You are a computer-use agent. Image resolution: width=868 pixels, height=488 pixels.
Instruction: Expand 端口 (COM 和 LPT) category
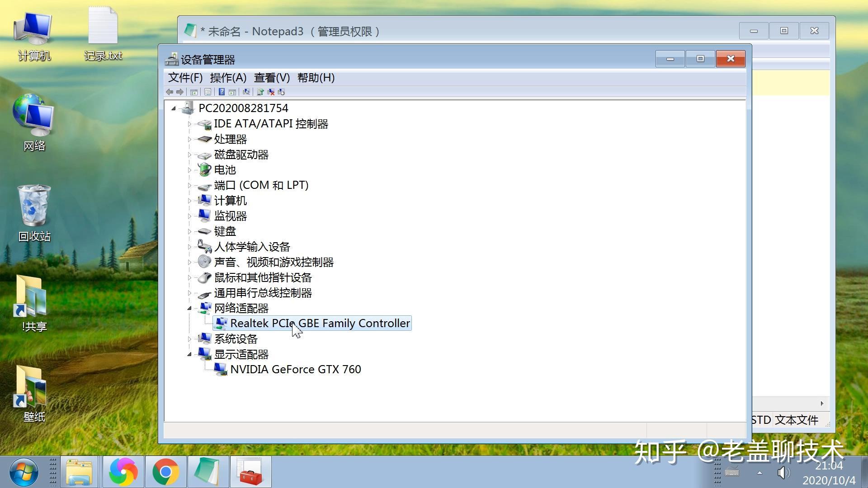(189, 185)
